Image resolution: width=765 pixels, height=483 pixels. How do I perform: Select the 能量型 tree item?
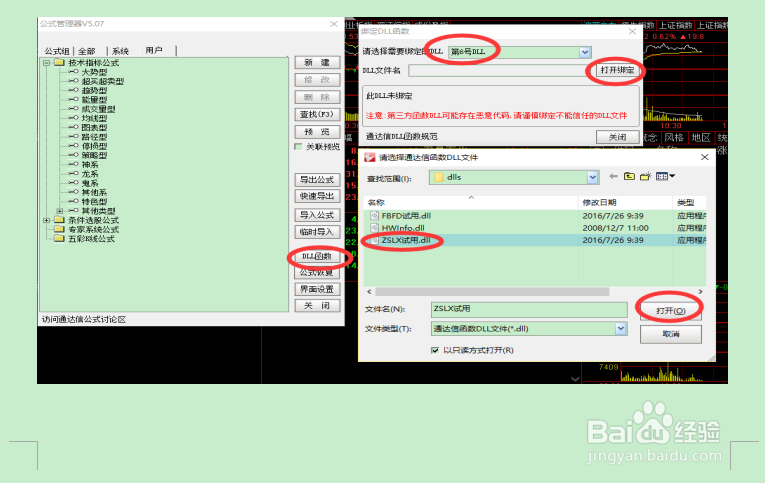(94, 100)
